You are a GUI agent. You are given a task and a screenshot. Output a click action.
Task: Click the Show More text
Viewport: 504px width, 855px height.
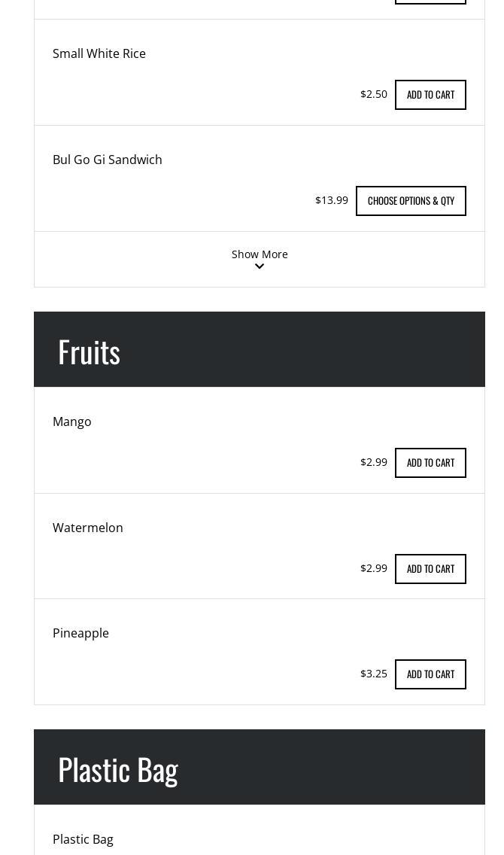[x=260, y=254]
